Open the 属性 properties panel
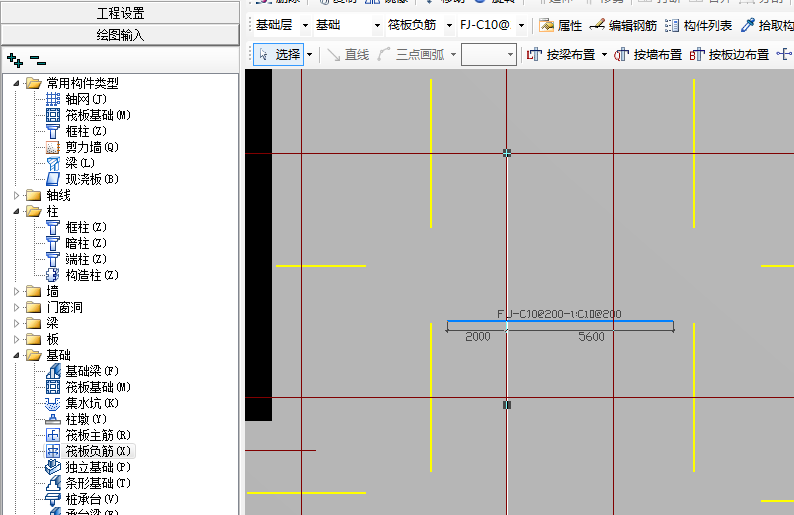This screenshot has height=515, width=794. 561,25
